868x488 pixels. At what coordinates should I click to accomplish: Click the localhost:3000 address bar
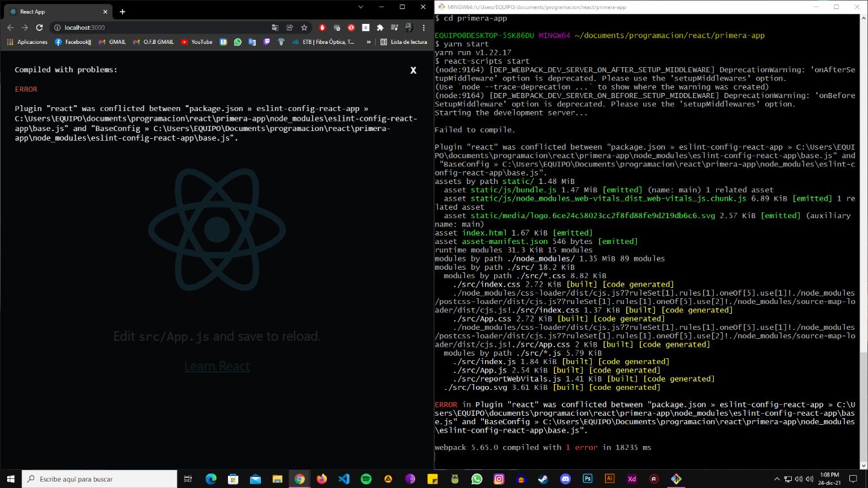point(161,28)
